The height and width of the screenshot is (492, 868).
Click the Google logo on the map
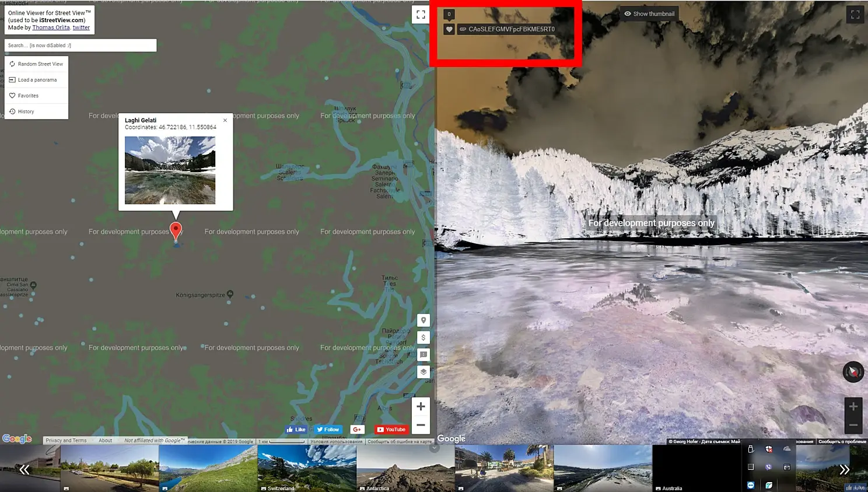point(17,439)
